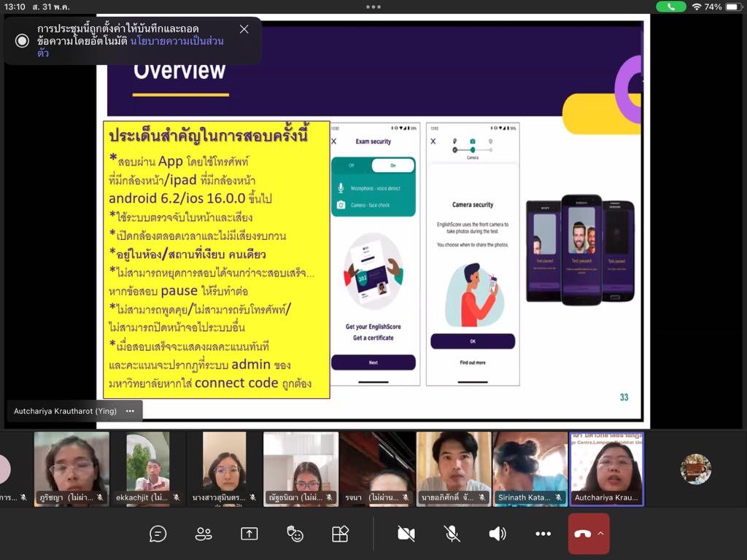Select Off in Exam security toggle

(352, 166)
